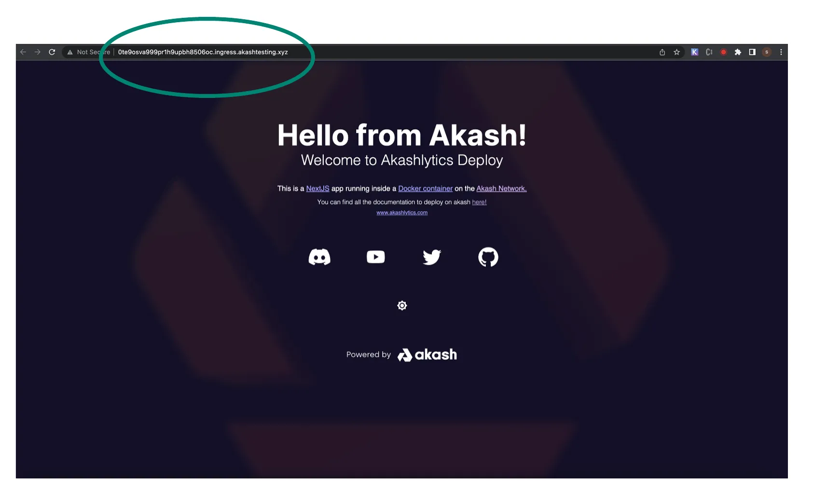
Task: Open the NextJS link
Action: 317,189
